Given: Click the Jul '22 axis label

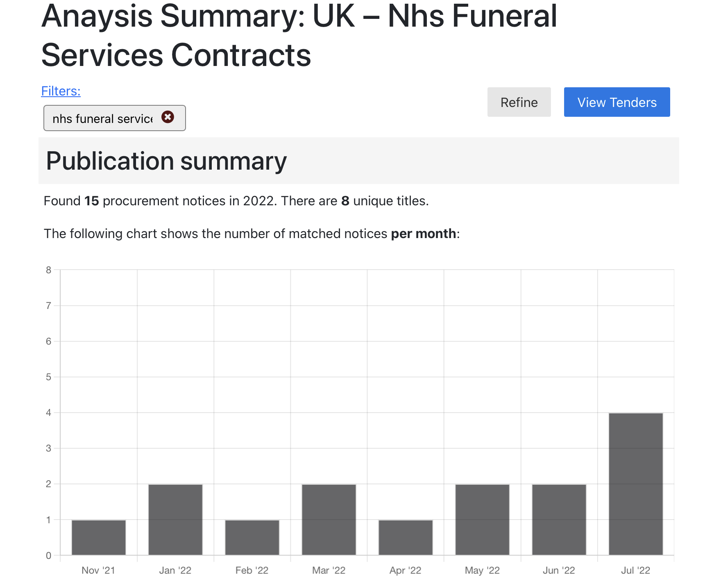Looking at the screenshot, I should [x=636, y=570].
